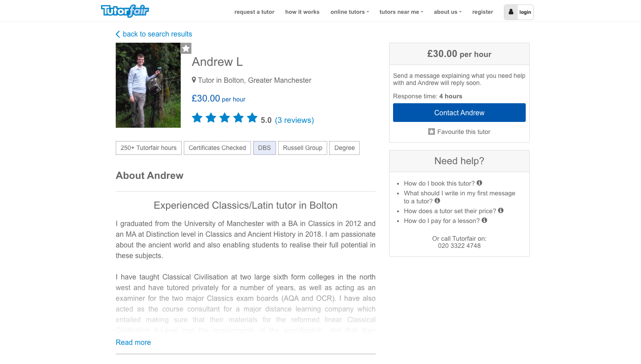Click info icon next to 'How do I pay for a lesson?'
This screenshot has width=641, height=364.
484,220
